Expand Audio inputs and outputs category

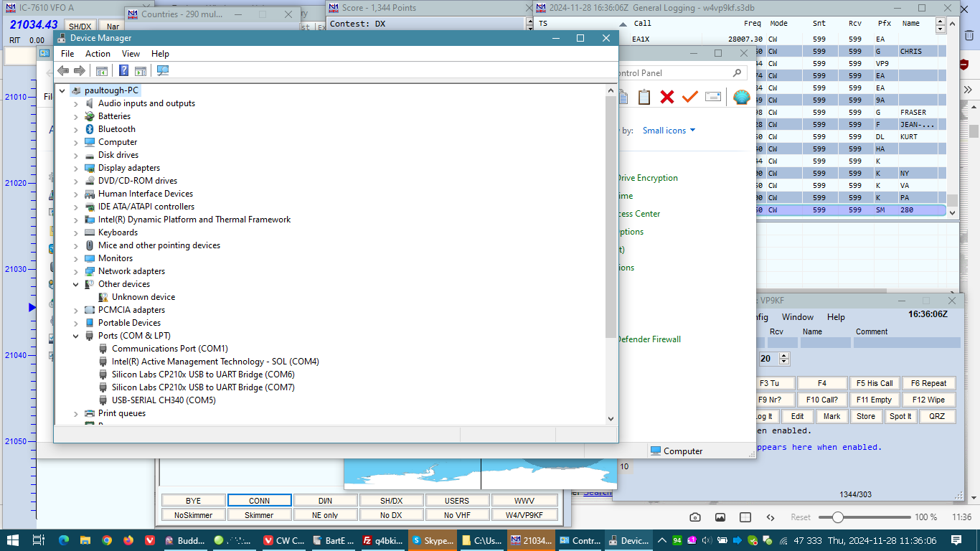(x=76, y=103)
